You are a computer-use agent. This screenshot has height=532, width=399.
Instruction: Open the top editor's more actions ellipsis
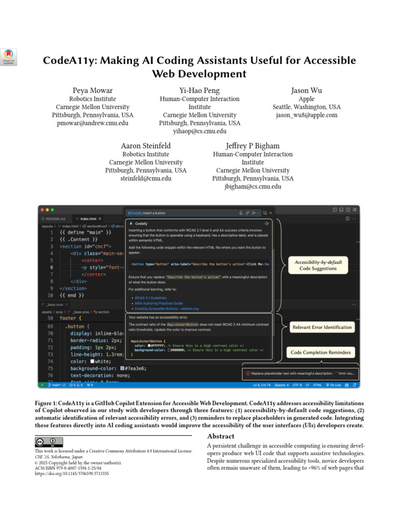point(354,219)
